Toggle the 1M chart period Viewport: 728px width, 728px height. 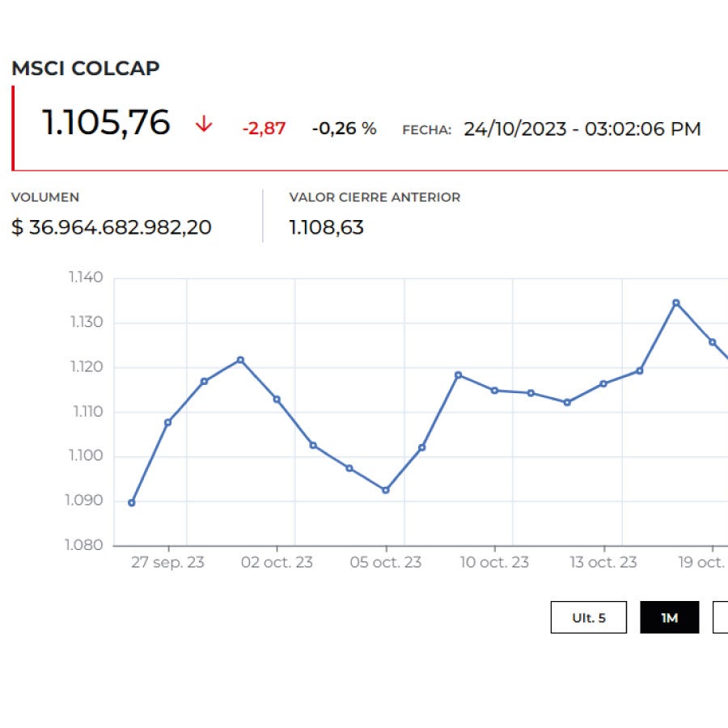click(671, 617)
